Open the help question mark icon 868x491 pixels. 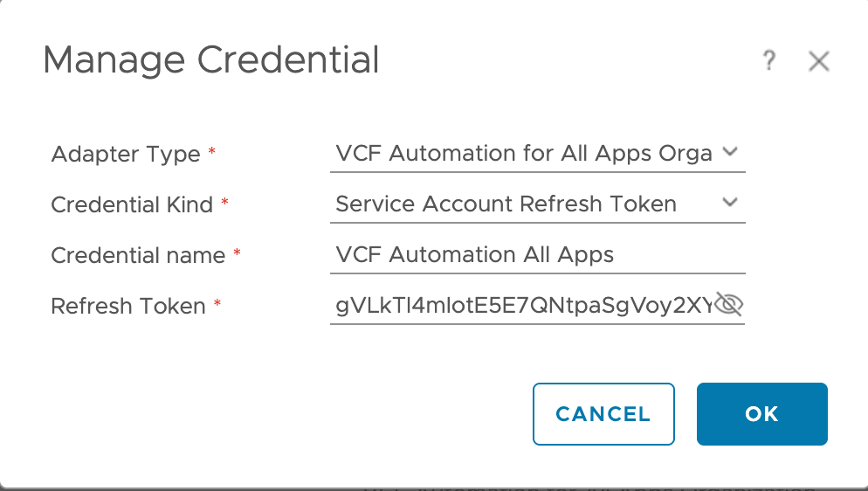point(769,61)
